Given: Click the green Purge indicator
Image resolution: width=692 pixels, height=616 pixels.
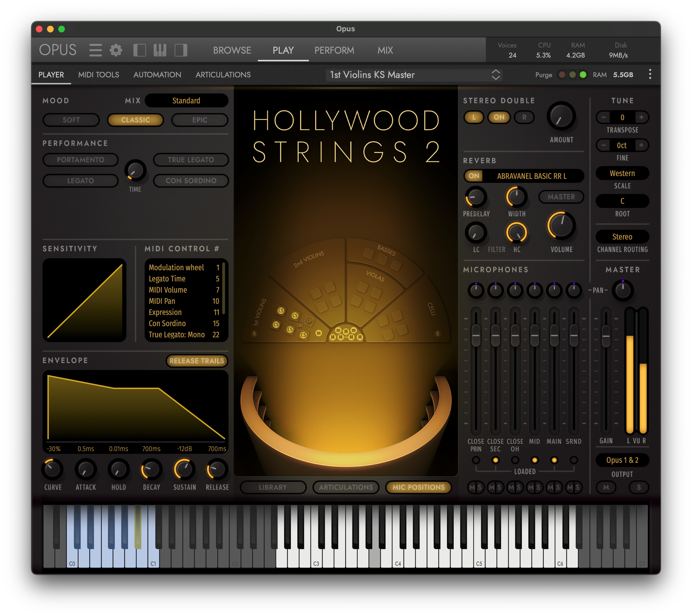Looking at the screenshot, I should [x=583, y=74].
